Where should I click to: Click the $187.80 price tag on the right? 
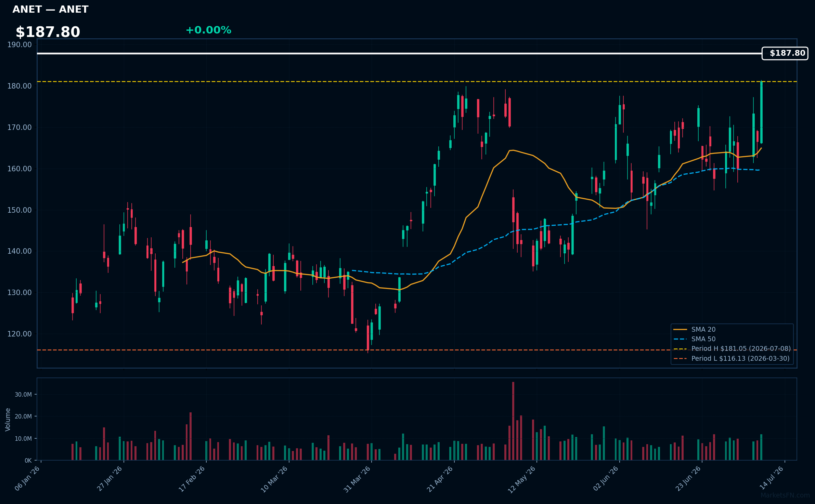pyautogui.click(x=785, y=53)
